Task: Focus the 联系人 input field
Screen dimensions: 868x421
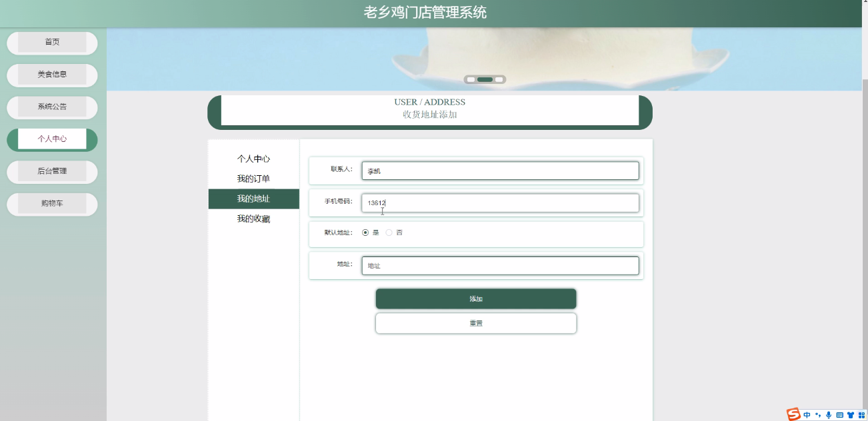Action: click(x=500, y=171)
